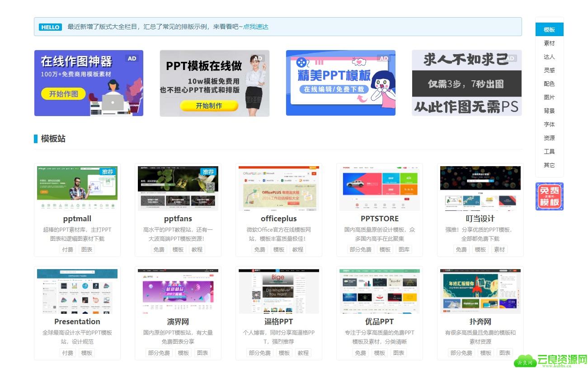Click the 教程 tag under 逼格PPT
588x368 pixels.
[x=303, y=353]
